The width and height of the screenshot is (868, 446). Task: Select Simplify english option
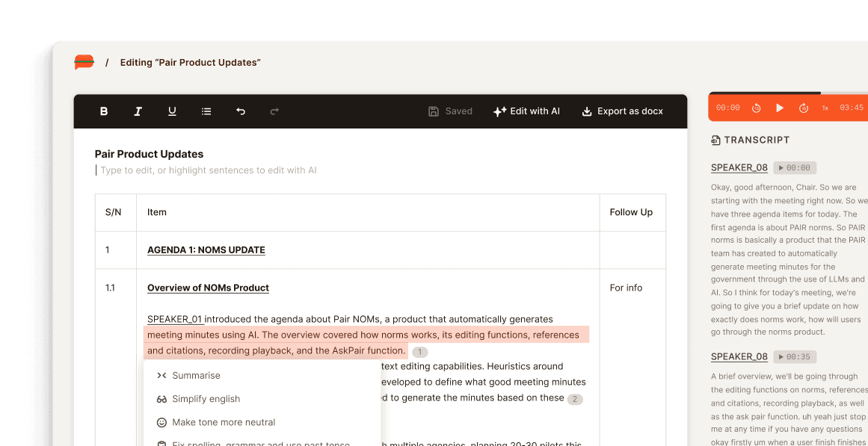(206, 399)
